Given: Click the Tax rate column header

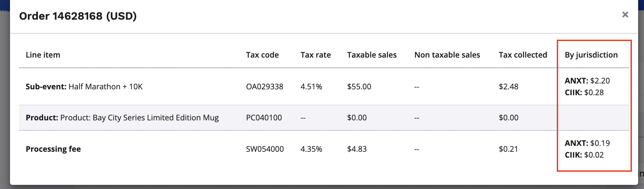Looking at the screenshot, I should point(315,55).
